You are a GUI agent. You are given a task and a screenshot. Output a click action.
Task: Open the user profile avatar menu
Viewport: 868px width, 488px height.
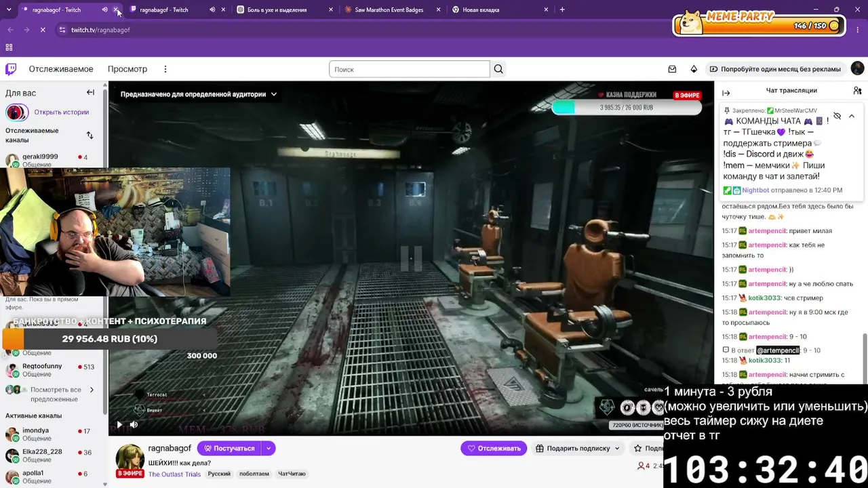click(857, 68)
